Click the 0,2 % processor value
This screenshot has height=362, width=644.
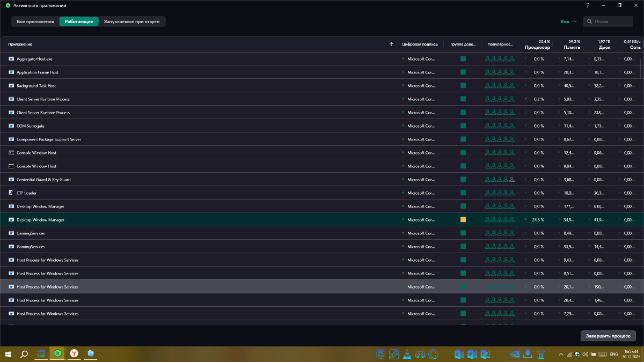coord(539,99)
